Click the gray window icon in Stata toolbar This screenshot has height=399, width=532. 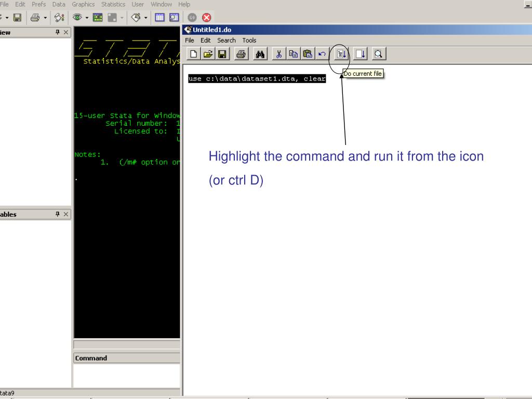112,17
